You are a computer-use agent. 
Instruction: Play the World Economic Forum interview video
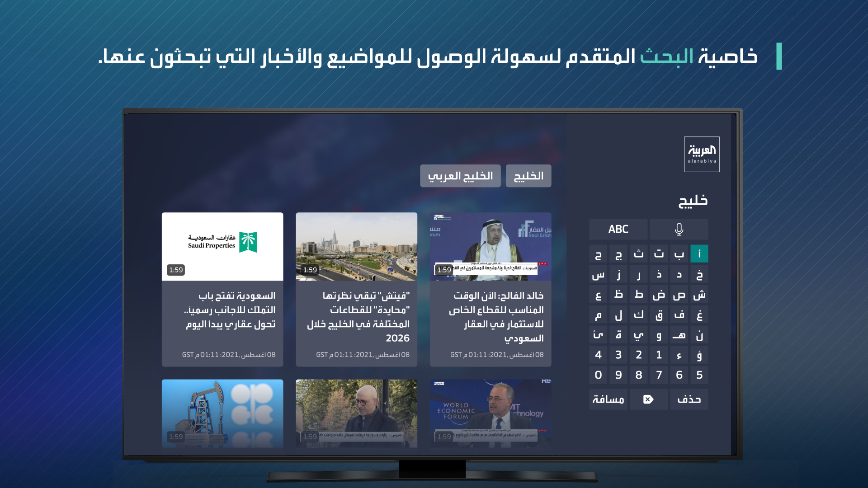click(x=491, y=413)
